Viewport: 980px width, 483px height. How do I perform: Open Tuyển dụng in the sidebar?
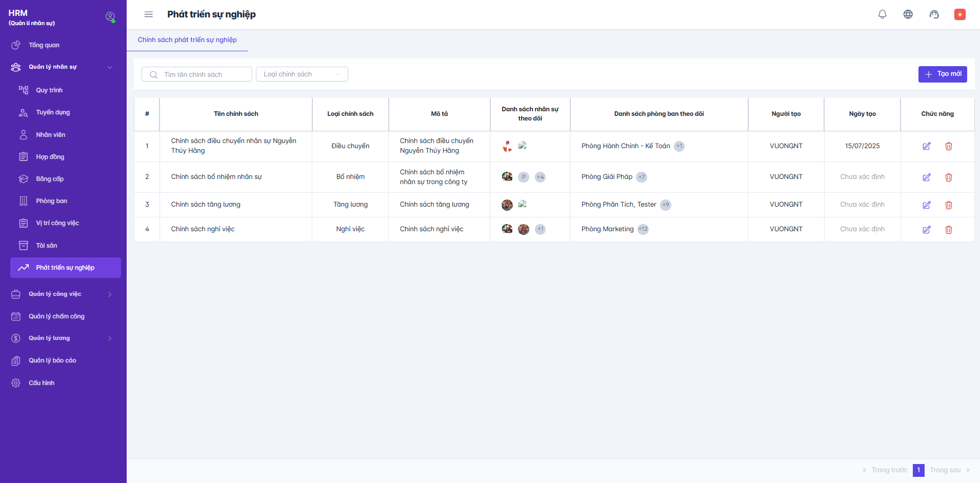[x=53, y=112]
